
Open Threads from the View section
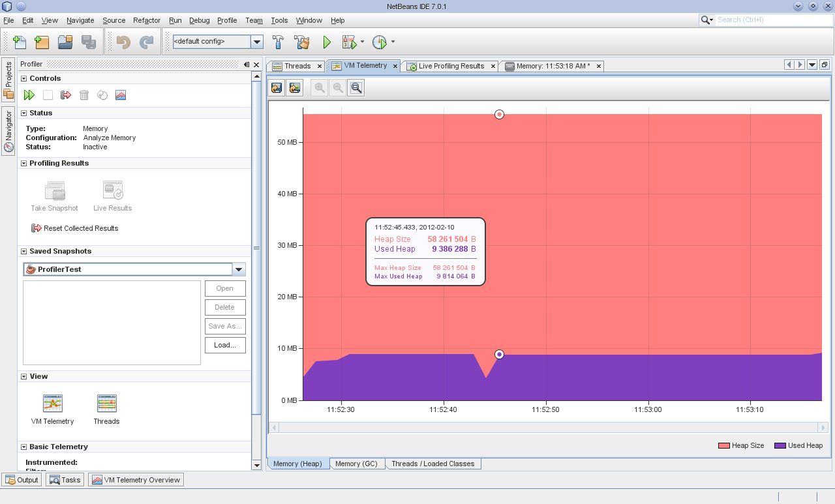pos(106,409)
